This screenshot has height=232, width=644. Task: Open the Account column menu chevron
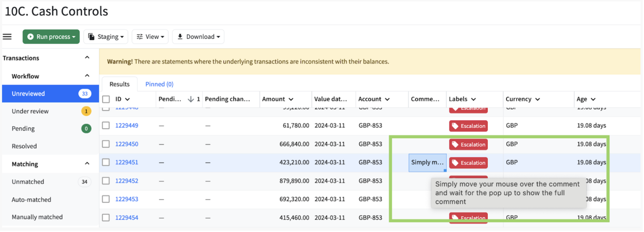(387, 99)
